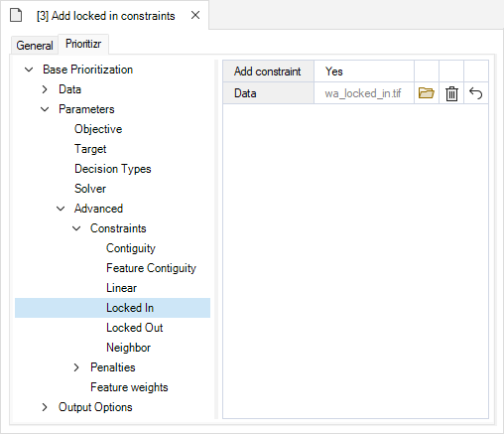Select Locked Out constraint

135,328
